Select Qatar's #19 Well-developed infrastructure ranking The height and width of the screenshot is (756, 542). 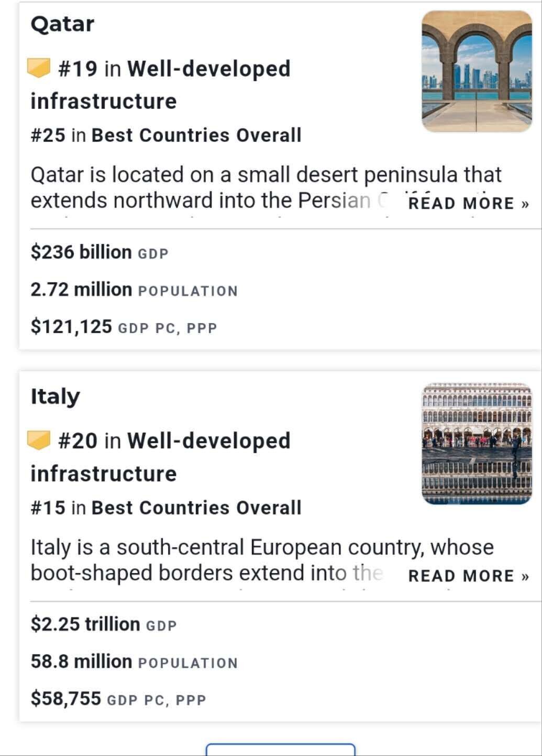click(x=174, y=69)
